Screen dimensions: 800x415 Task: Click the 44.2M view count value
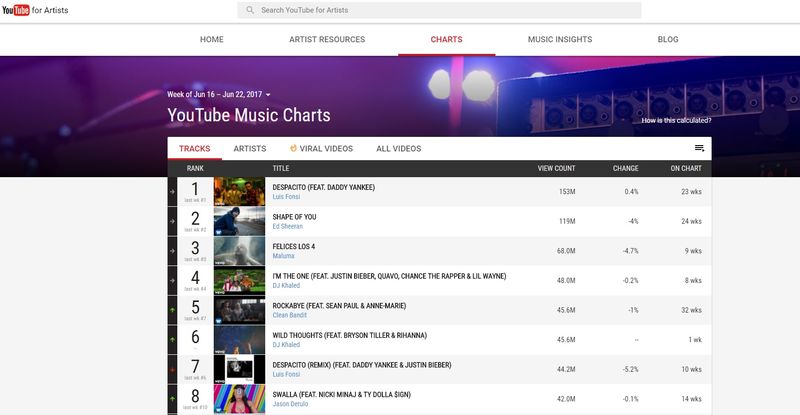coord(566,370)
